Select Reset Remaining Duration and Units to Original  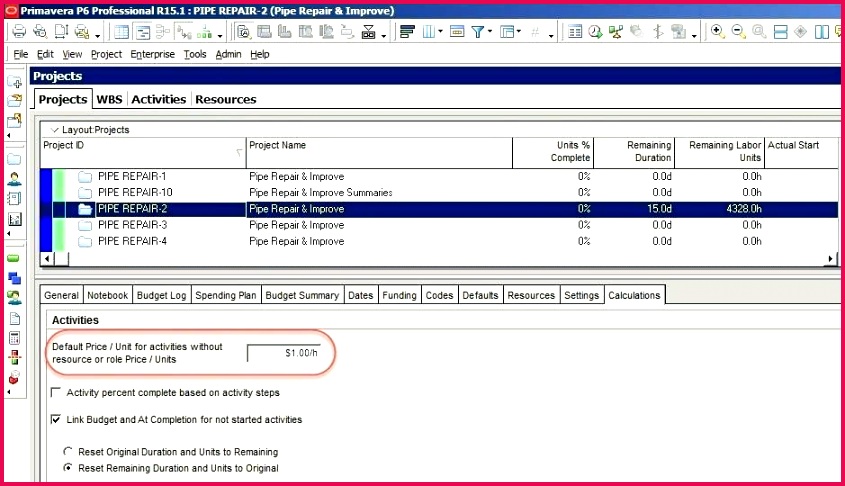point(68,468)
